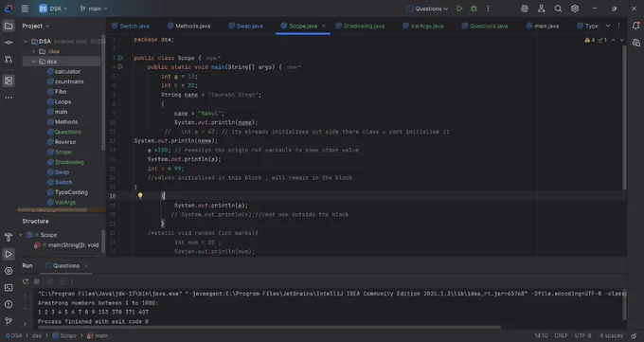Click the run gutter icon beside class Scope
Image resolution: width=644 pixels, height=342 pixels.
tap(121, 58)
